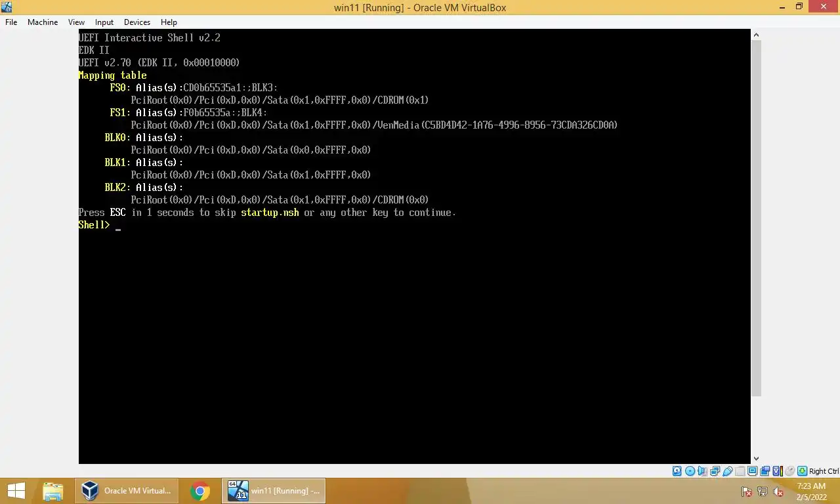Open the Action Center flag tray icon

[x=746, y=492]
